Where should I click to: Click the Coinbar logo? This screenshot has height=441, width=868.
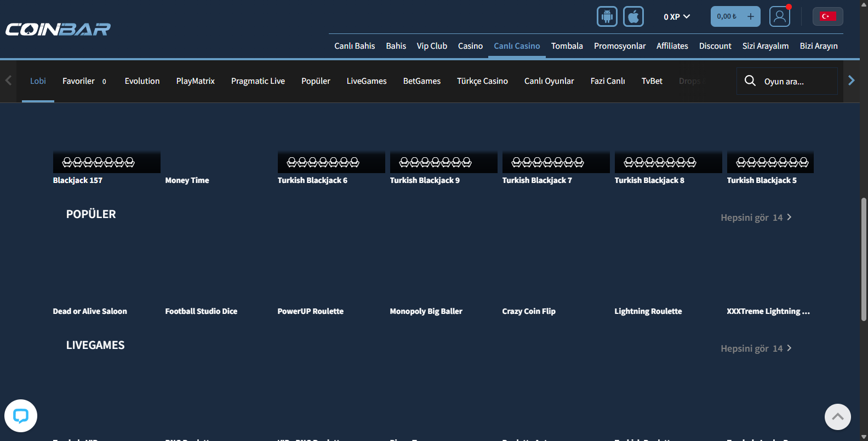tap(58, 29)
